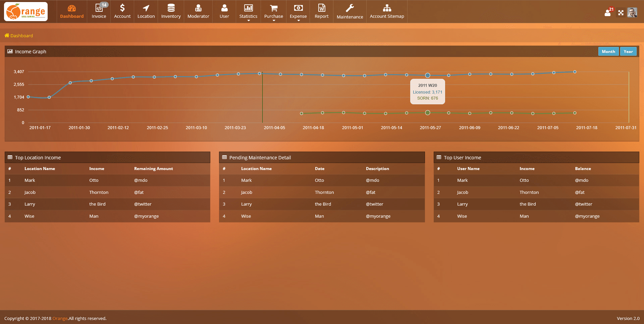Go to the Report menu item

[321, 11]
